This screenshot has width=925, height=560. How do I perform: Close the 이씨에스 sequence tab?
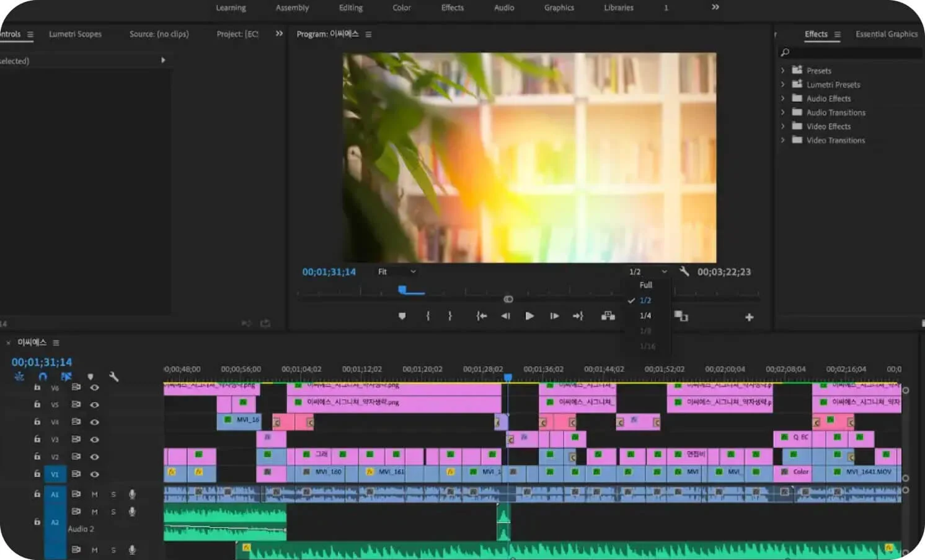point(9,343)
